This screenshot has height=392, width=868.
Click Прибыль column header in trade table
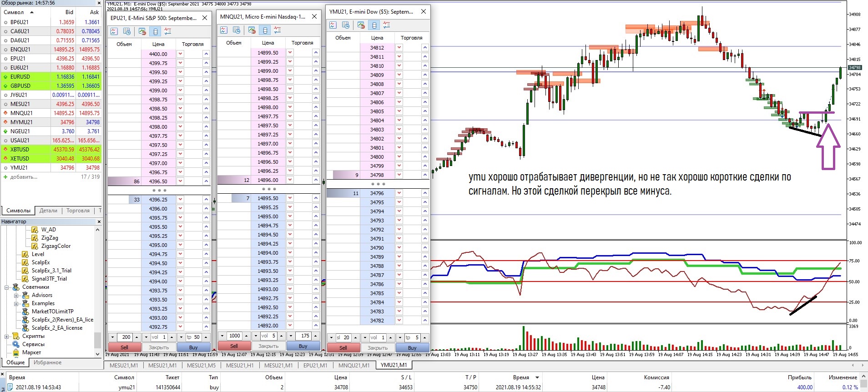pos(799,377)
